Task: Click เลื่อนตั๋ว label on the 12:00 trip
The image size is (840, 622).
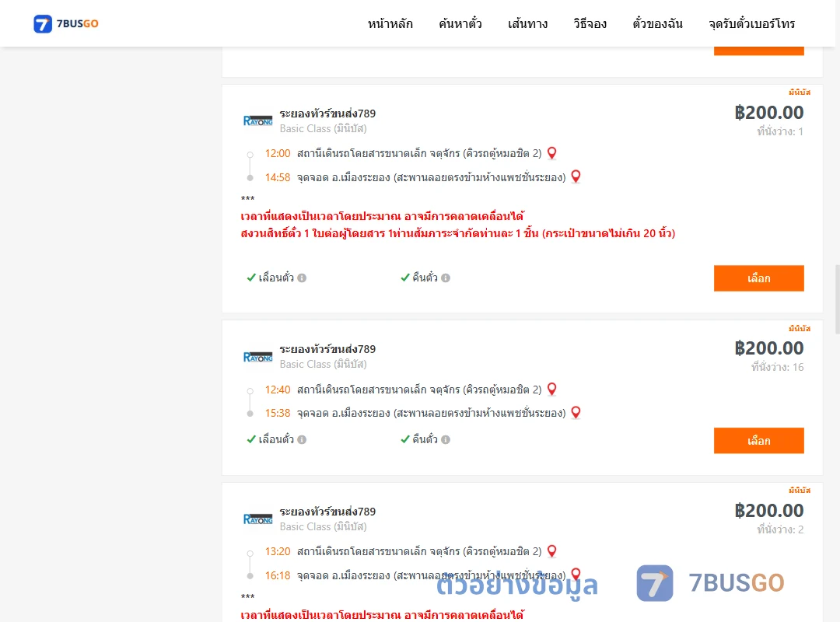Action: tap(276, 278)
